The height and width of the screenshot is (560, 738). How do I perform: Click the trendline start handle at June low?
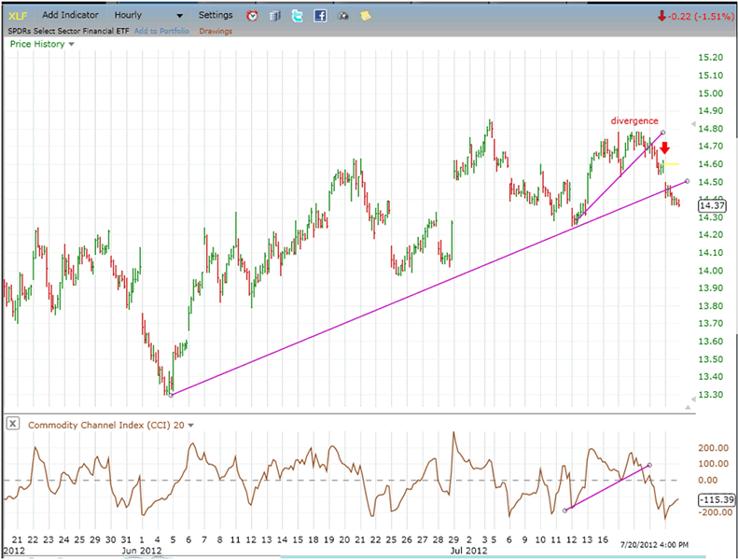pyautogui.click(x=171, y=395)
